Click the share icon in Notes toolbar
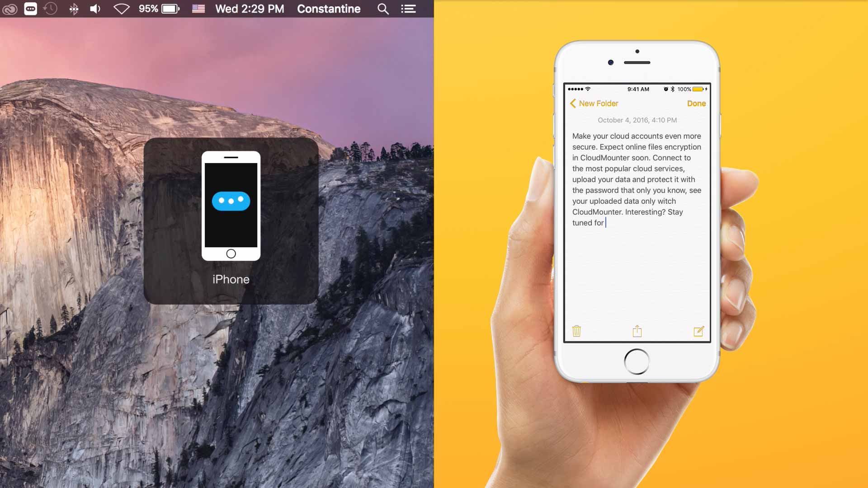This screenshot has width=868, height=488. pos(637,331)
